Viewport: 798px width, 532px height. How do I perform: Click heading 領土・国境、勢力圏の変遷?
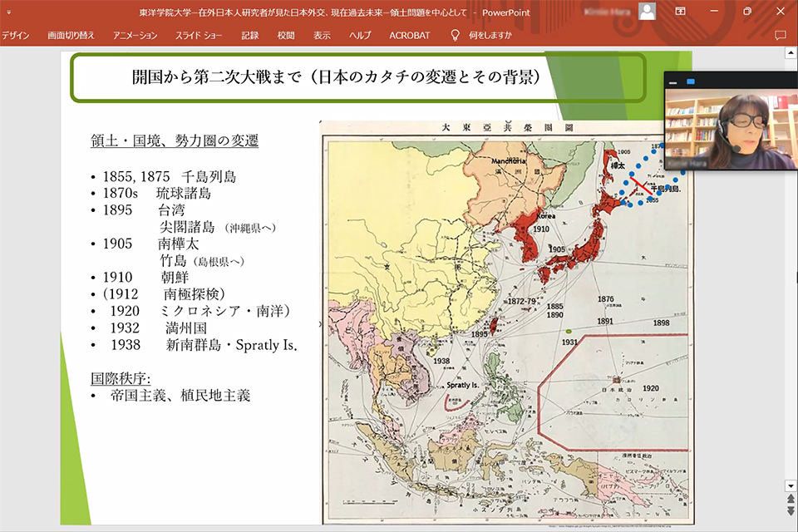click(175, 140)
